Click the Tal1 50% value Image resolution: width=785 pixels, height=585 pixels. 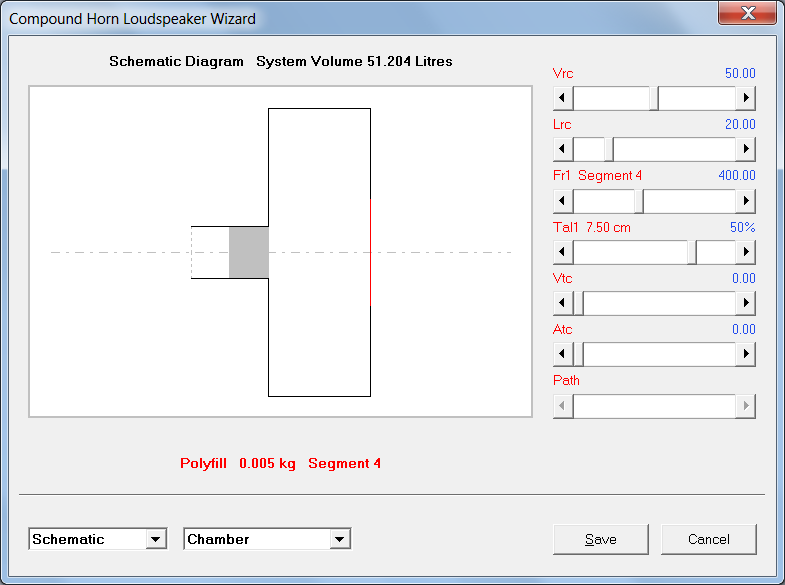coord(742,227)
